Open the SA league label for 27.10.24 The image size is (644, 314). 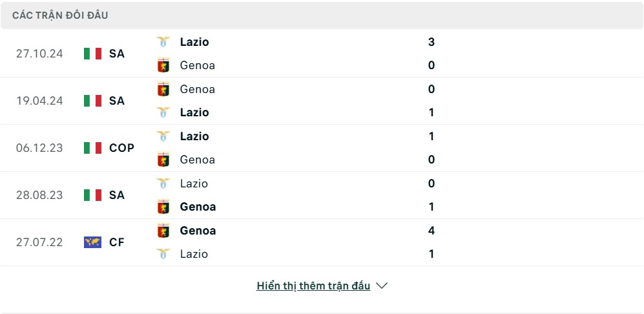[117, 54]
